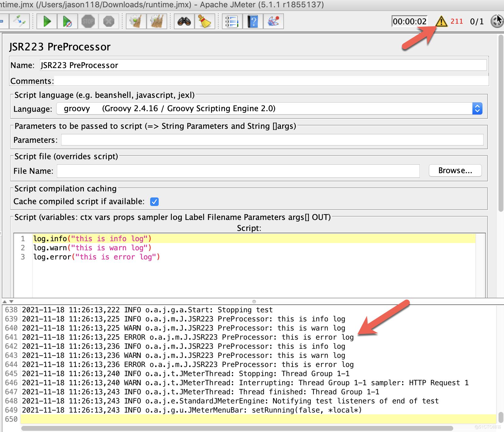
Task: Click the JSR223 PreProcessor panel heading
Action: click(x=60, y=47)
